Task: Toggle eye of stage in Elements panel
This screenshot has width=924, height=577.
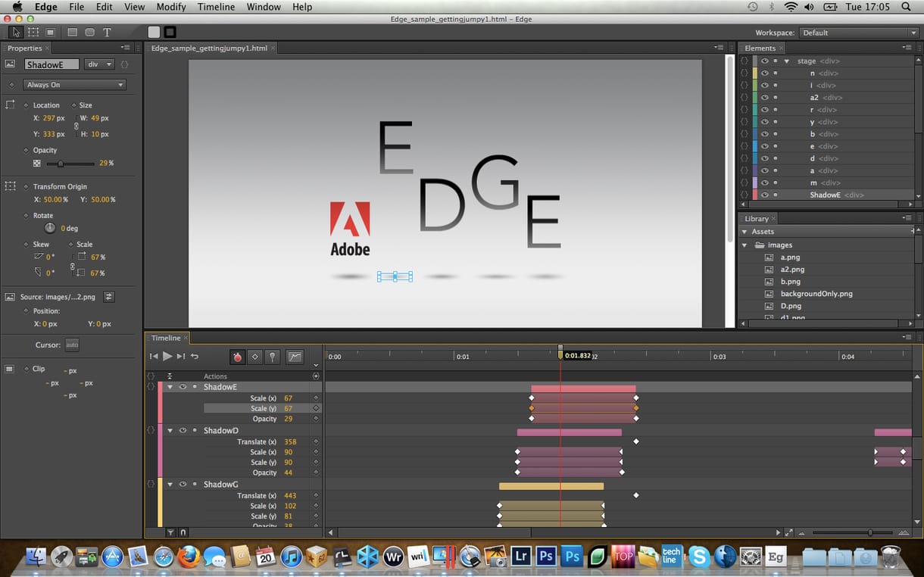Action: [764, 61]
